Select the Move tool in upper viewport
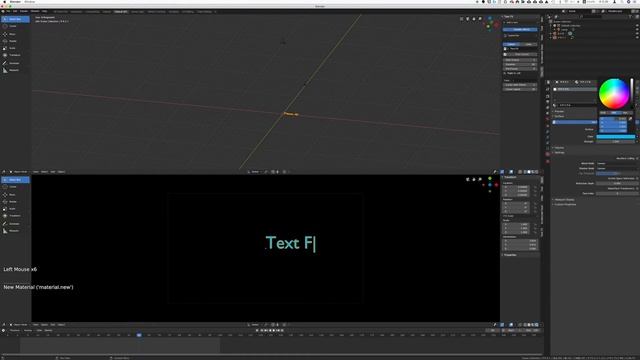Viewport: 640px width, 360px height. pos(15,34)
